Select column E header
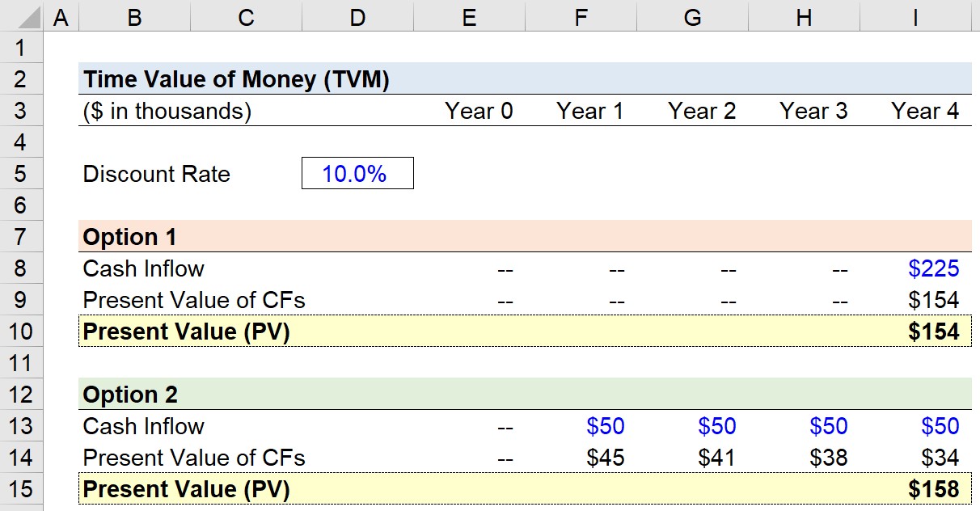Image resolution: width=980 pixels, height=511 pixels. tap(469, 17)
